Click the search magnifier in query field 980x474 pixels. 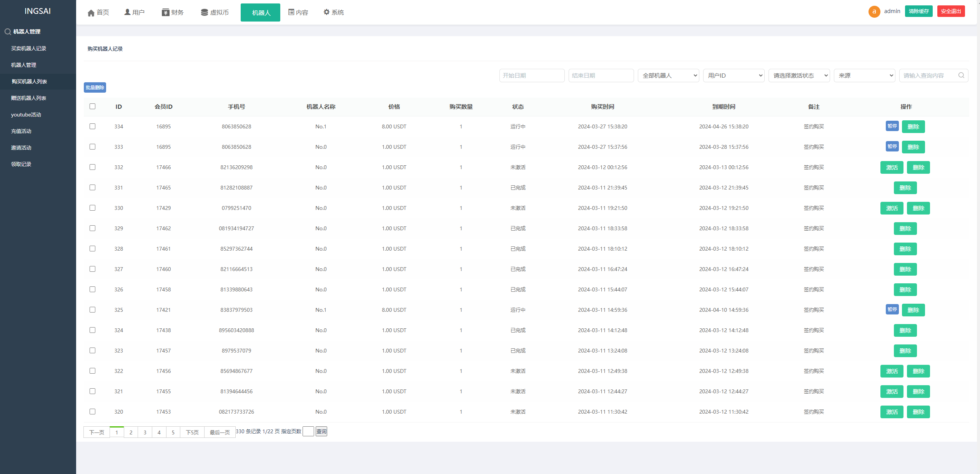pyautogui.click(x=961, y=75)
